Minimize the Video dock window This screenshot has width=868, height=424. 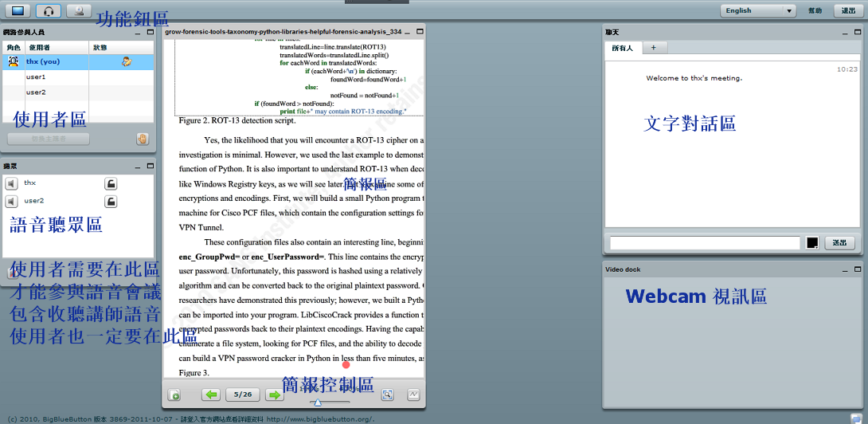pyautogui.click(x=844, y=269)
